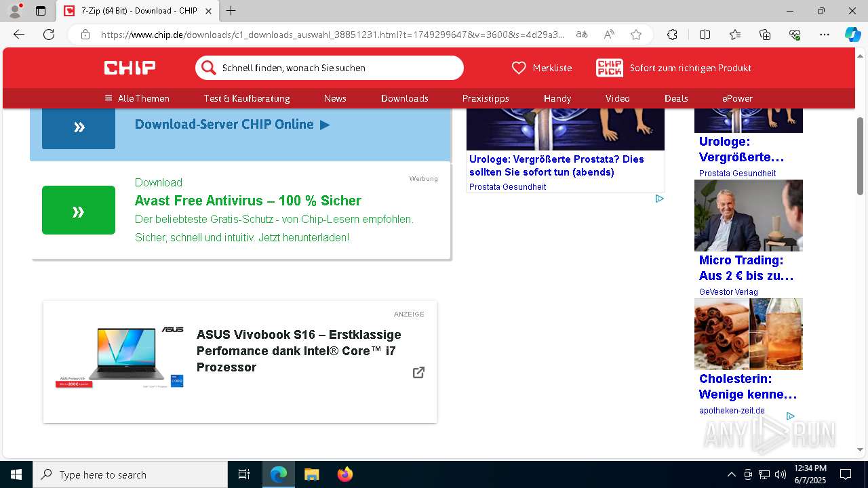Click the GeVestor Verlag advertiser text
The height and width of the screenshot is (488, 868).
728,292
